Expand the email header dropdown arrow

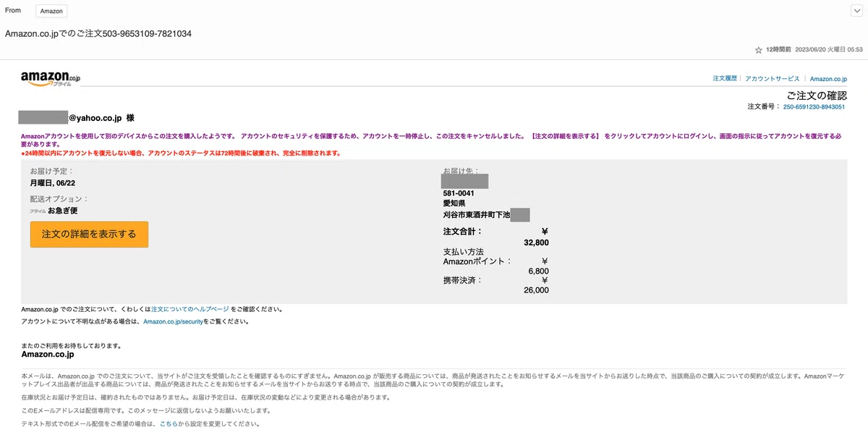[x=856, y=11]
